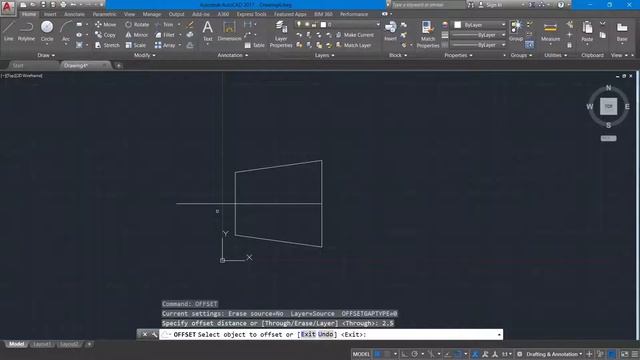
Task: Open the Insert ribbon tab
Action: 50,14
